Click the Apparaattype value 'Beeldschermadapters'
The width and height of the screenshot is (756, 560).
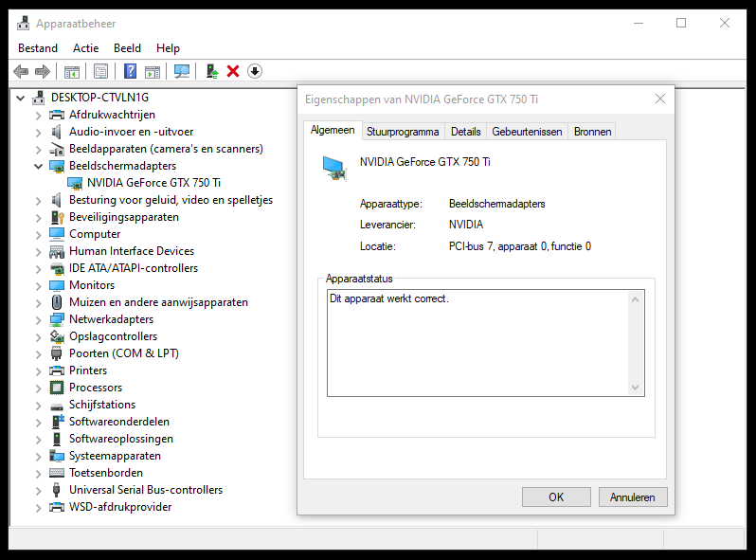[497, 204]
